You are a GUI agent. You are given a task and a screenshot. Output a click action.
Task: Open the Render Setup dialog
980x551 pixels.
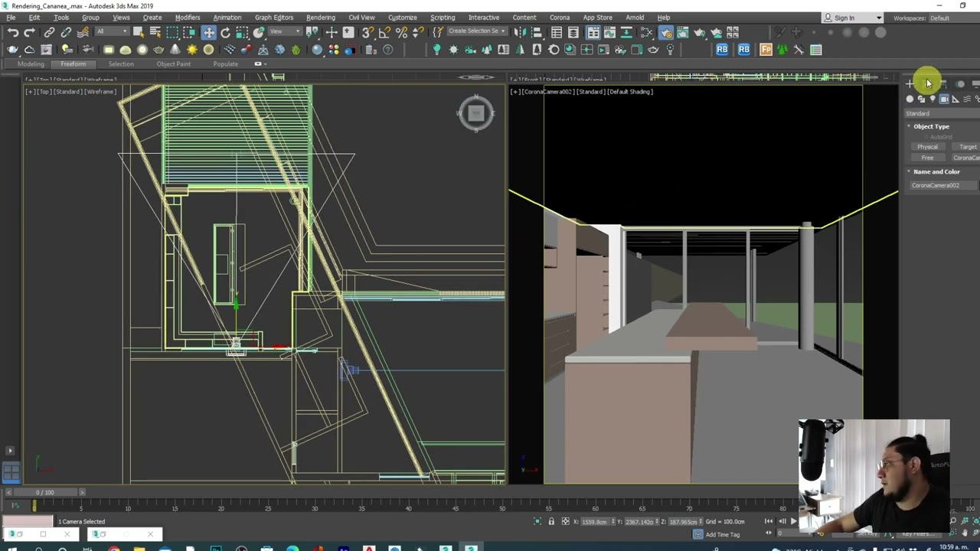point(665,32)
